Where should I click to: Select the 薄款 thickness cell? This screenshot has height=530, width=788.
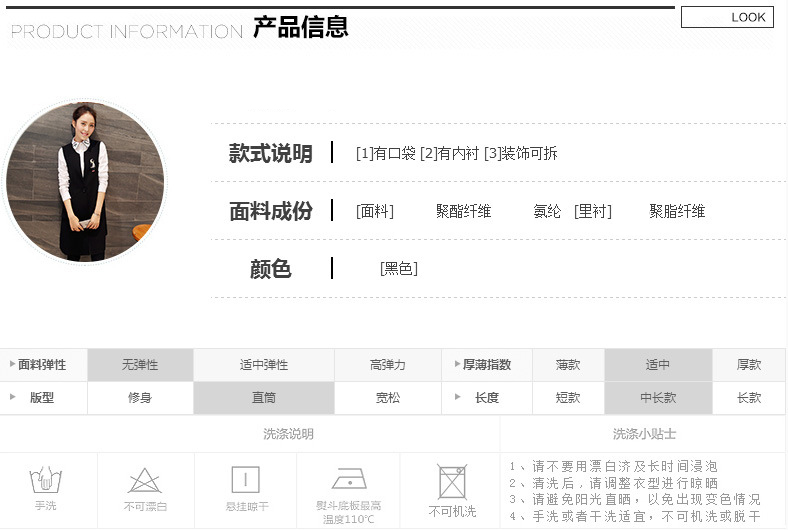568,365
